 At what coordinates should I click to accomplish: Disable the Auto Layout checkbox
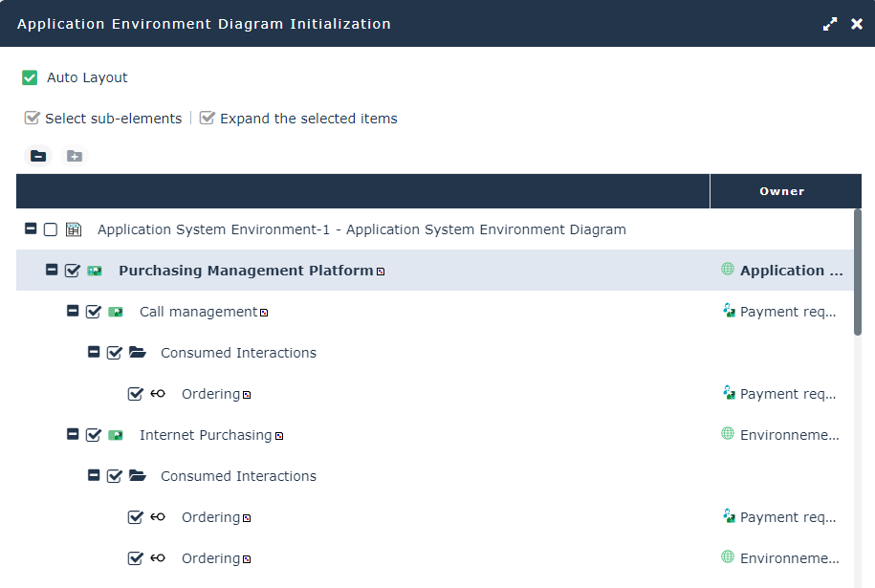point(30,77)
